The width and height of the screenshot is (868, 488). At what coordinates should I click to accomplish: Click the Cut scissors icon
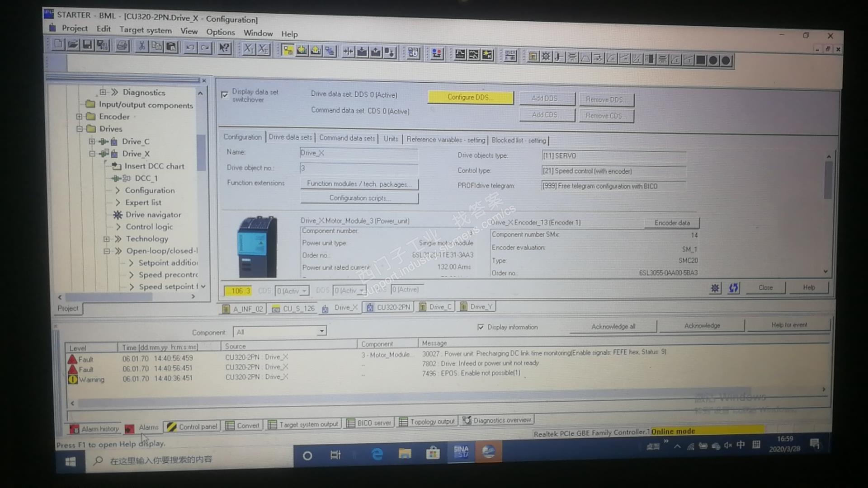click(x=142, y=46)
